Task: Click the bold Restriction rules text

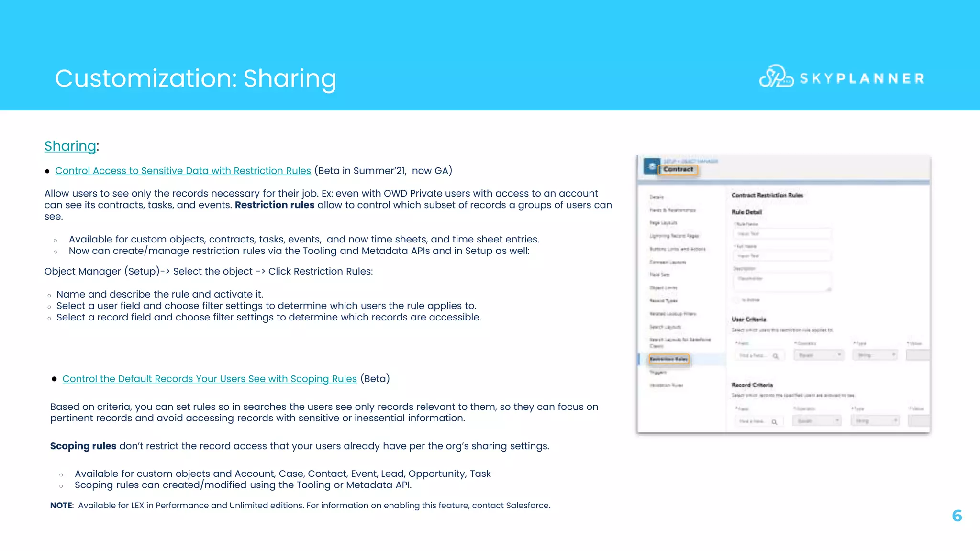Action: tap(275, 205)
